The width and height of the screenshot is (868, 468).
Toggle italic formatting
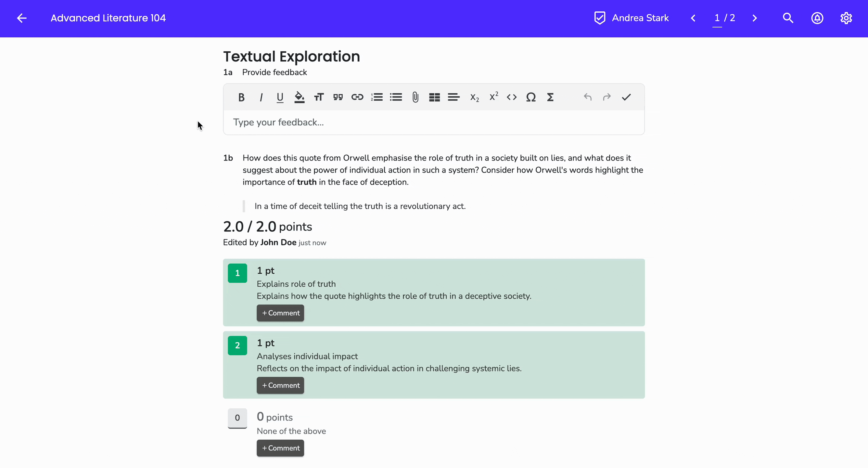[x=261, y=97]
